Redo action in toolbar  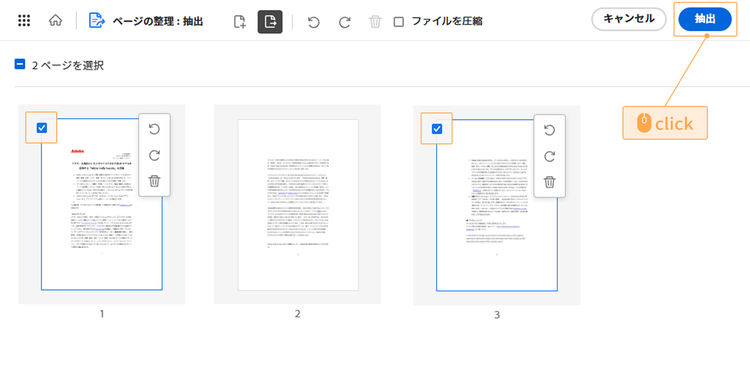344,22
